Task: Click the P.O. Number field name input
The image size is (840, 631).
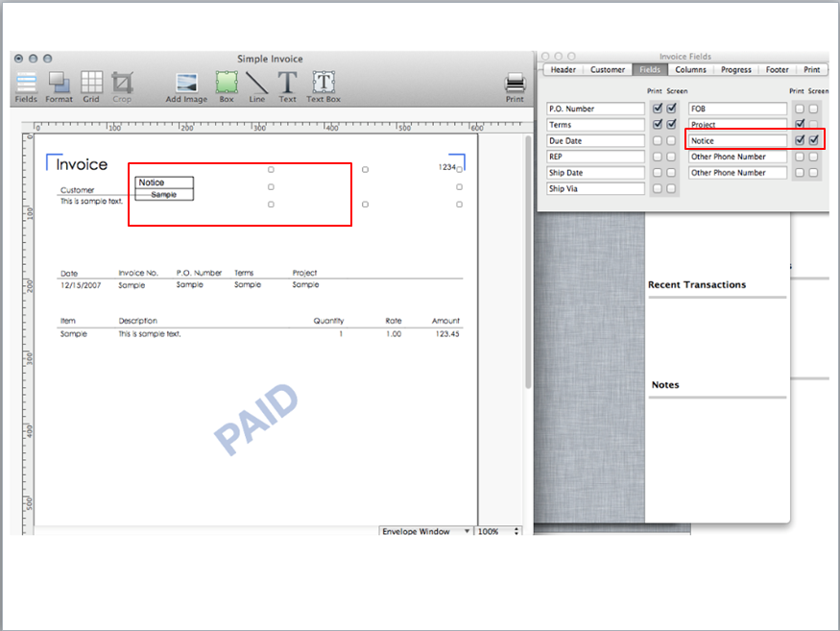Action: point(596,109)
